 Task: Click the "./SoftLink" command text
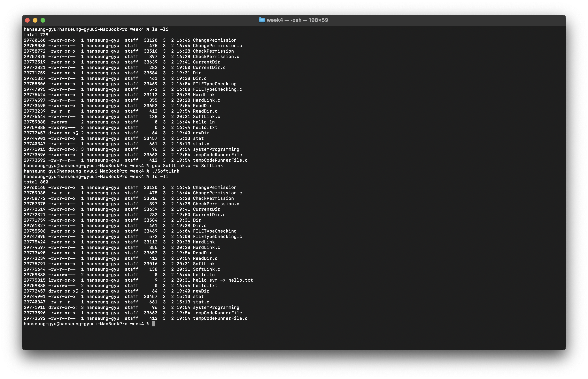point(166,171)
